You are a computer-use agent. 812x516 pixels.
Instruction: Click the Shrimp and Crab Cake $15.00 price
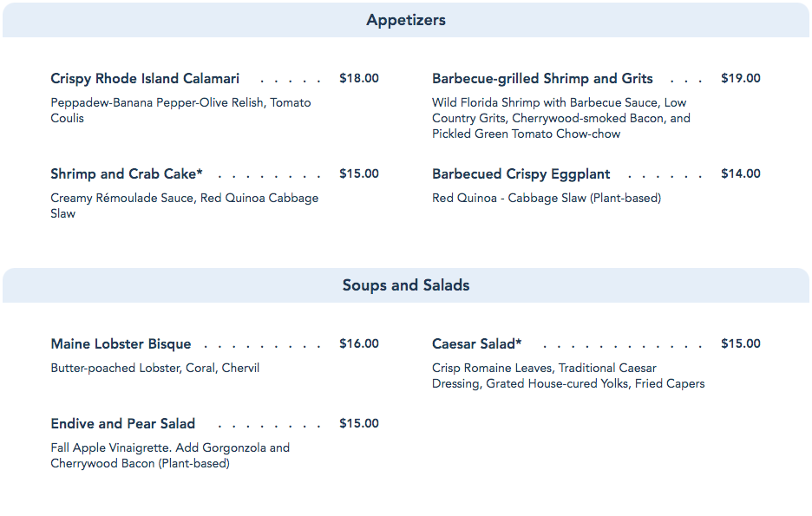pyautogui.click(x=359, y=174)
